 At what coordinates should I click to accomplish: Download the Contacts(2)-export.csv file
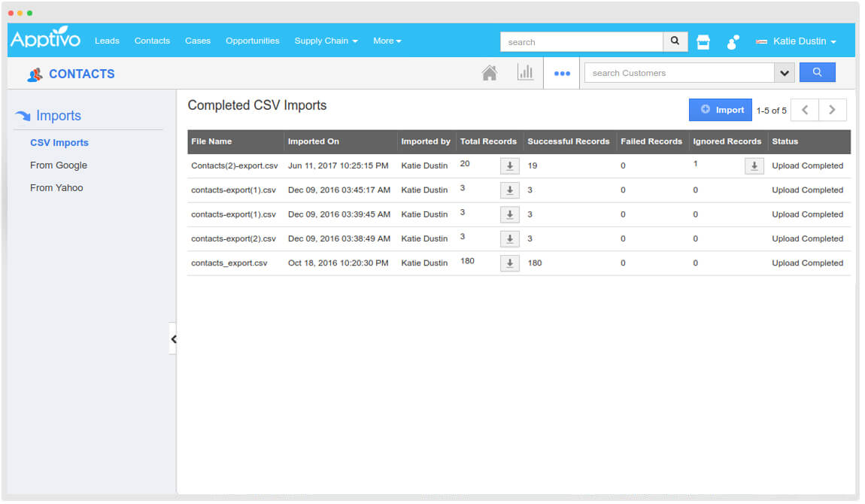click(x=509, y=165)
